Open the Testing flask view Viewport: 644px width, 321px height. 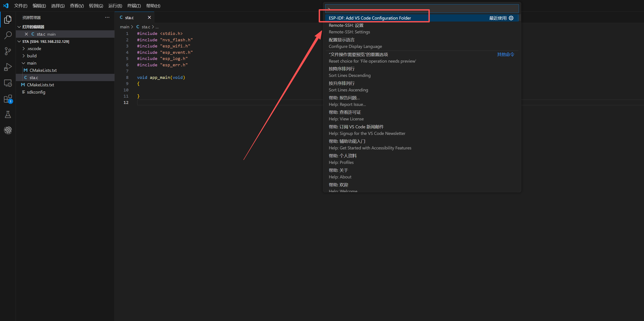[x=8, y=115]
